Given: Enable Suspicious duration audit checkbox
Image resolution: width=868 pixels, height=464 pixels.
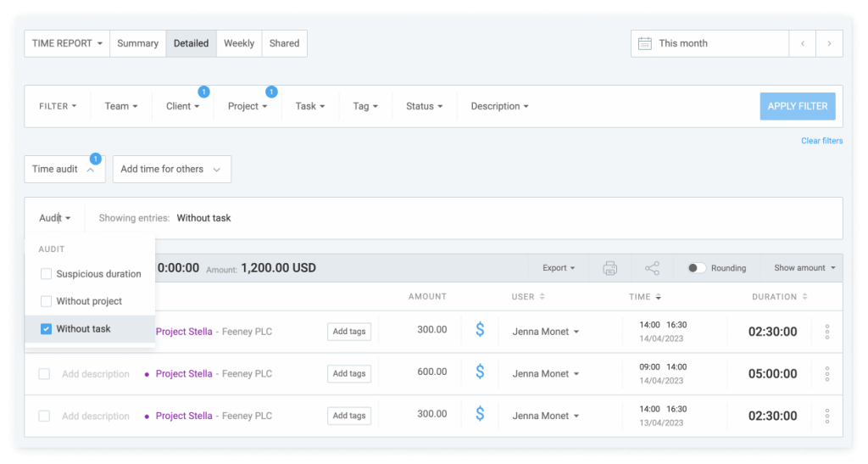Looking at the screenshot, I should coord(46,273).
